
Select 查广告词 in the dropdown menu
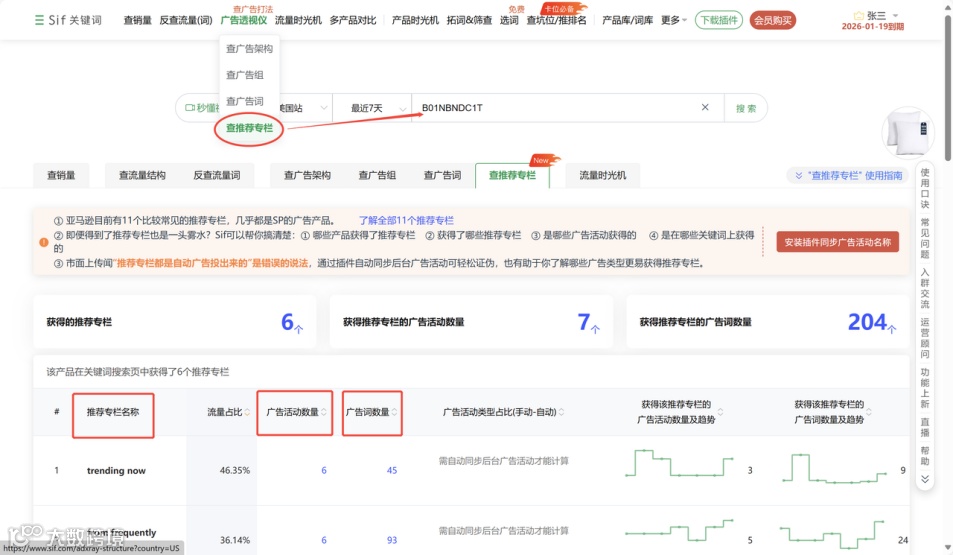pos(244,101)
